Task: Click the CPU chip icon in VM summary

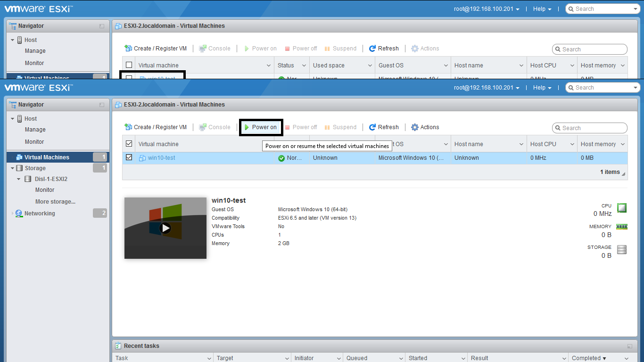Action: (622, 208)
